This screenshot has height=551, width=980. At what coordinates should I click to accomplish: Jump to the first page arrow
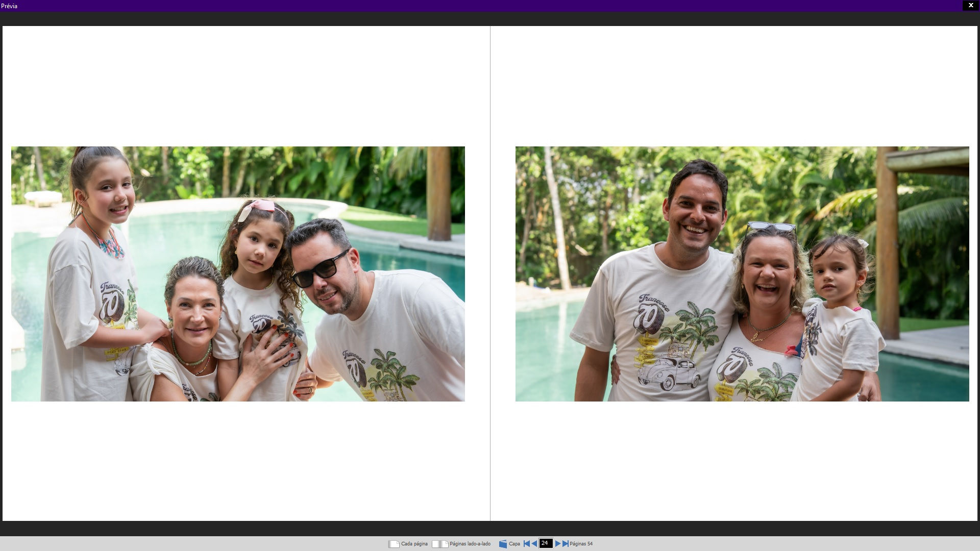[x=526, y=544]
